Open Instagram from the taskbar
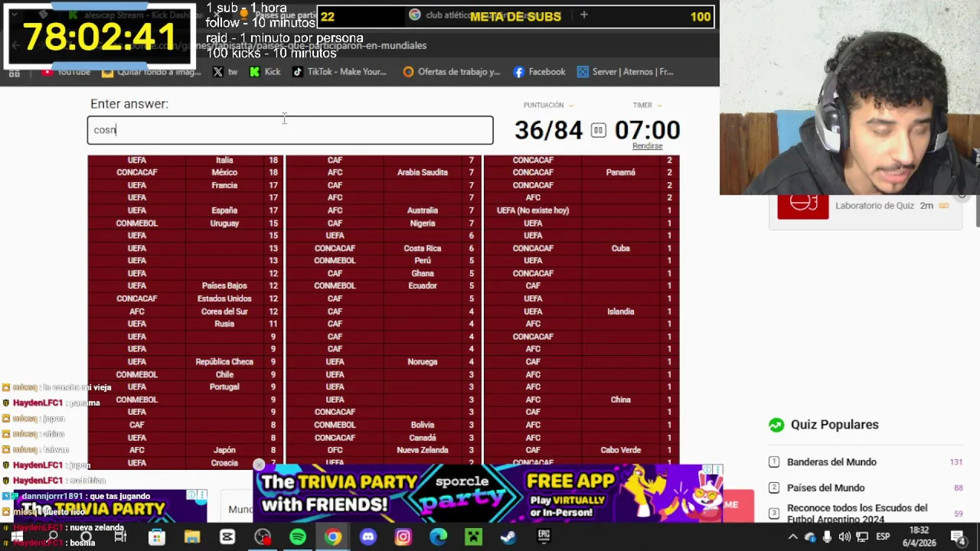 coord(403,537)
